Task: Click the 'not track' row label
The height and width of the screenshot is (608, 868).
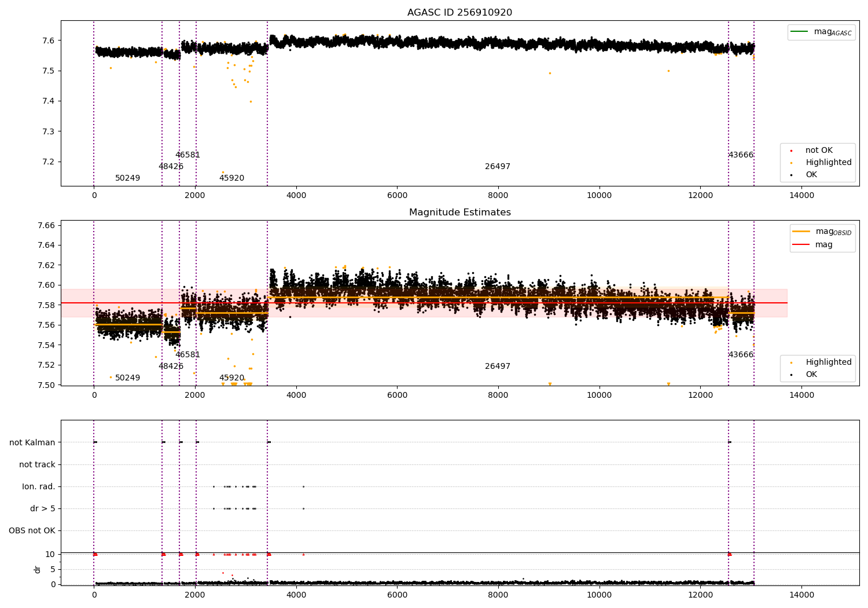Action: (37, 465)
